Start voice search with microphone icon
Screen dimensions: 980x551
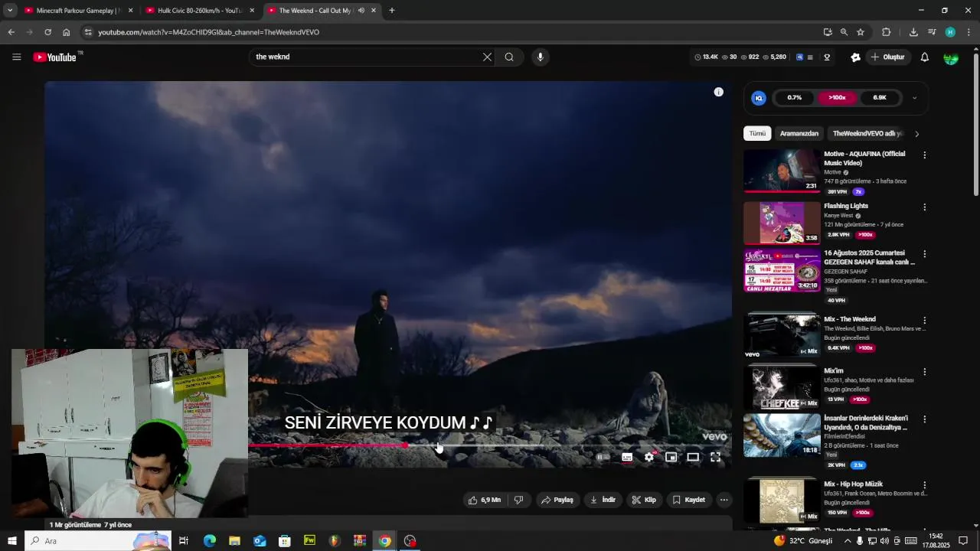click(x=541, y=57)
